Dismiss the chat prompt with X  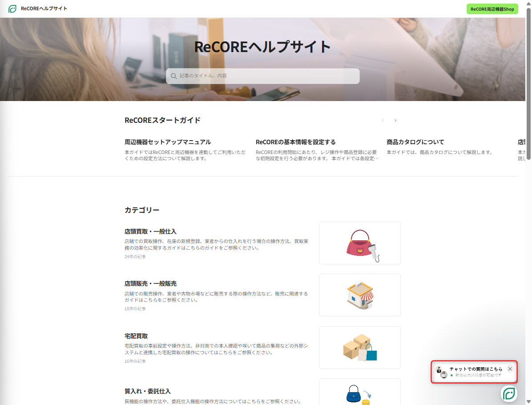pos(510,369)
